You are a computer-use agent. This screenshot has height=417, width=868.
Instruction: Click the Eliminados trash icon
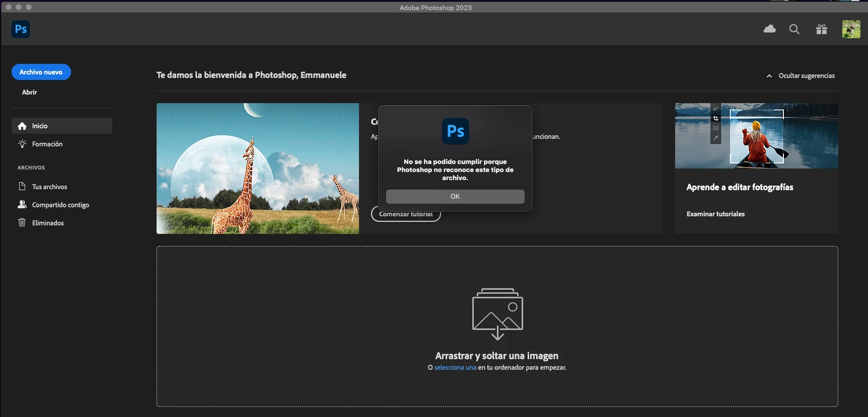(x=22, y=222)
